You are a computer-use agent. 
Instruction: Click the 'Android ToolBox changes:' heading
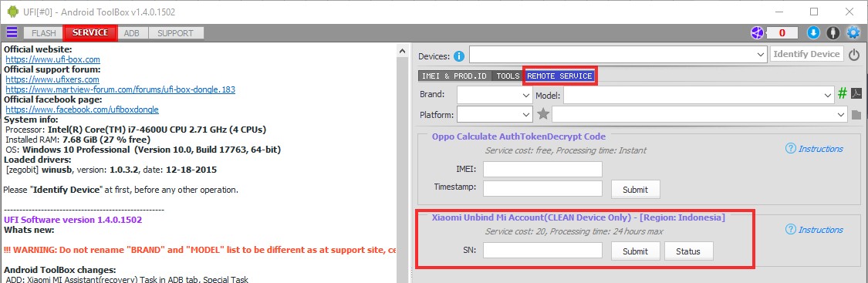click(x=59, y=270)
